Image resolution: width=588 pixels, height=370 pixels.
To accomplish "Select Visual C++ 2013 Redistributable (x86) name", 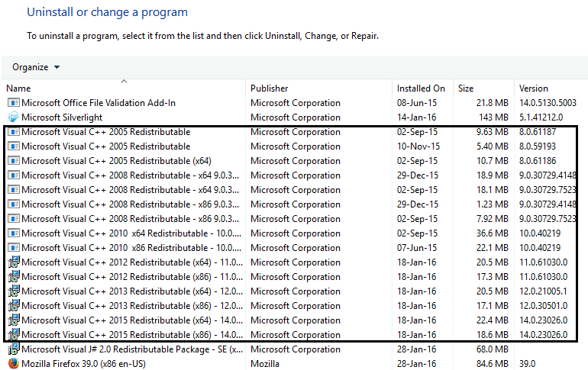I will 132,306.
